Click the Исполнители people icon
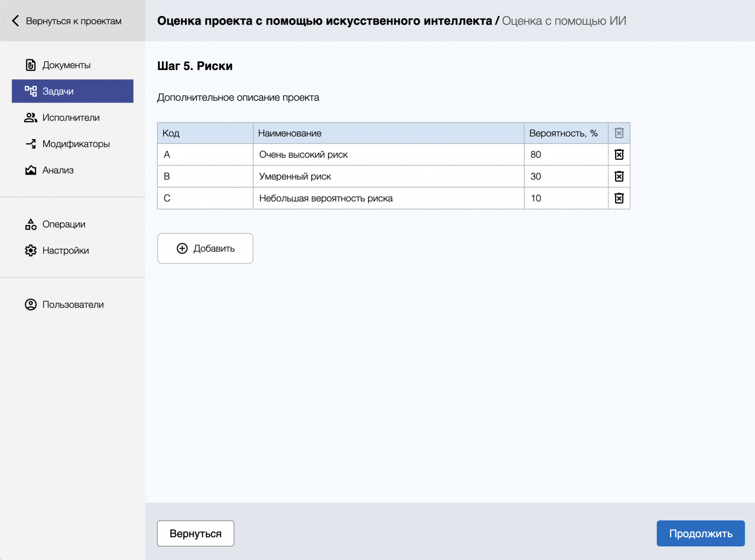Image resolution: width=755 pixels, height=560 pixels. pos(30,118)
